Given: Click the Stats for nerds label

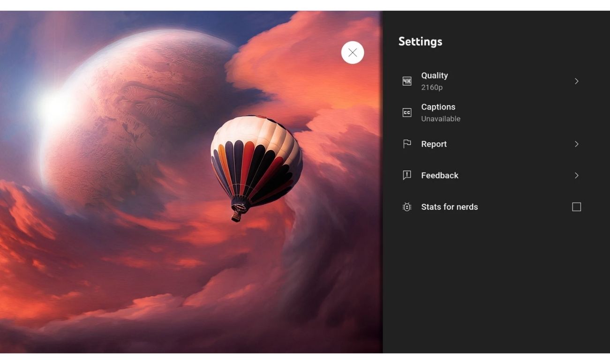Looking at the screenshot, I should 449,207.
